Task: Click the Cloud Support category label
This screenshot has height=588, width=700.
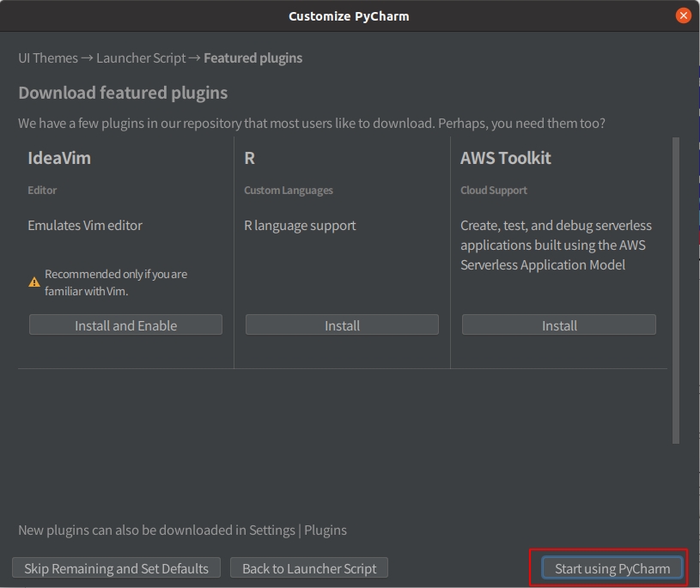Action: [494, 191]
